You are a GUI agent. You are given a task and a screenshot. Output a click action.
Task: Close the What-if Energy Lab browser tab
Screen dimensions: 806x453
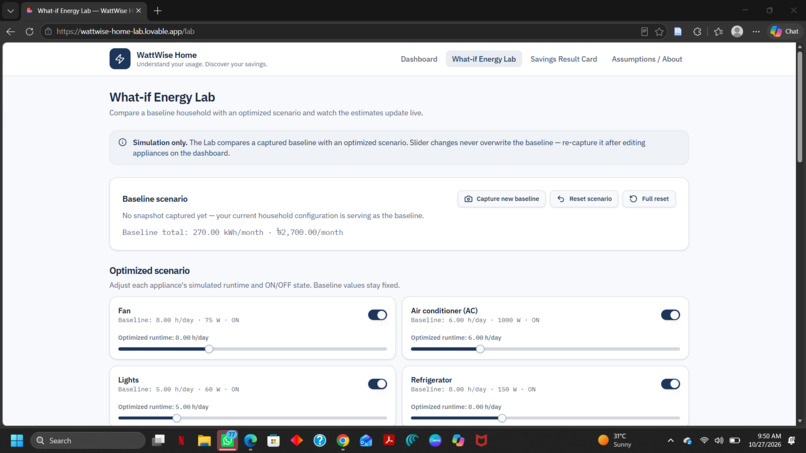tap(138, 10)
